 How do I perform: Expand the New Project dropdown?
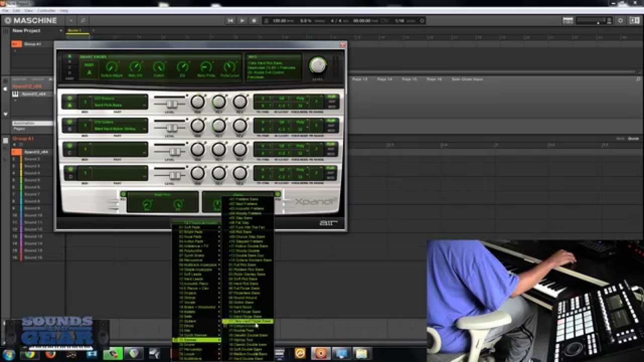pyautogui.click(x=61, y=31)
